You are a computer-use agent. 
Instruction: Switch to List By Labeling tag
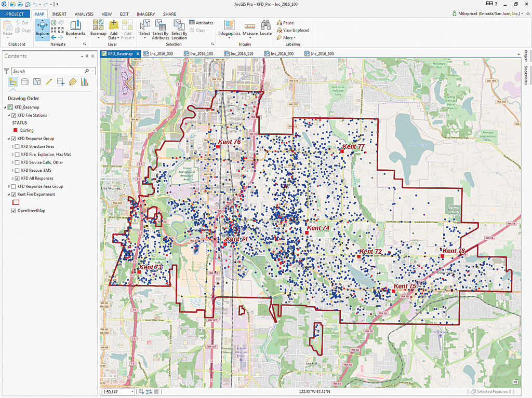point(73,81)
